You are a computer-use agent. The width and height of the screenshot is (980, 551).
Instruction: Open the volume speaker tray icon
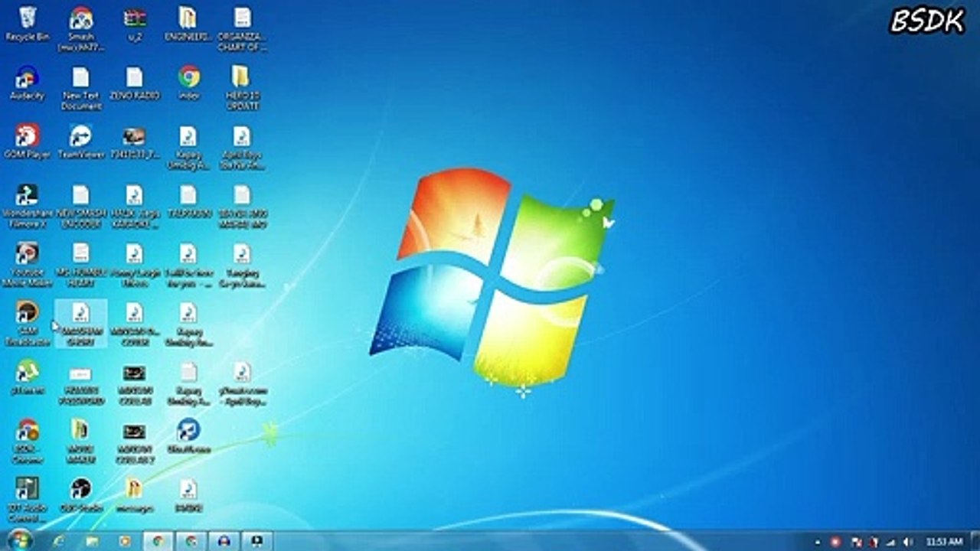pos(907,542)
